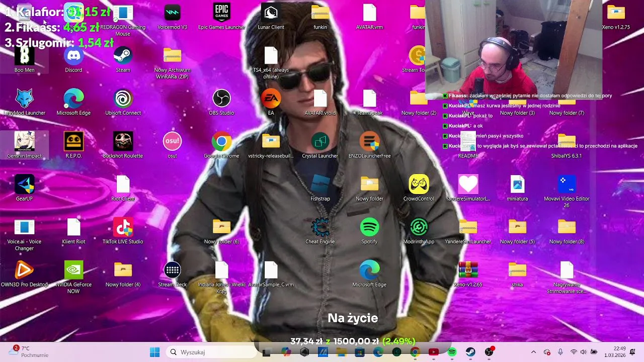
Task: Click the Wyszukaj taskbar search box
Action: pyautogui.click(x=211, y=352)
